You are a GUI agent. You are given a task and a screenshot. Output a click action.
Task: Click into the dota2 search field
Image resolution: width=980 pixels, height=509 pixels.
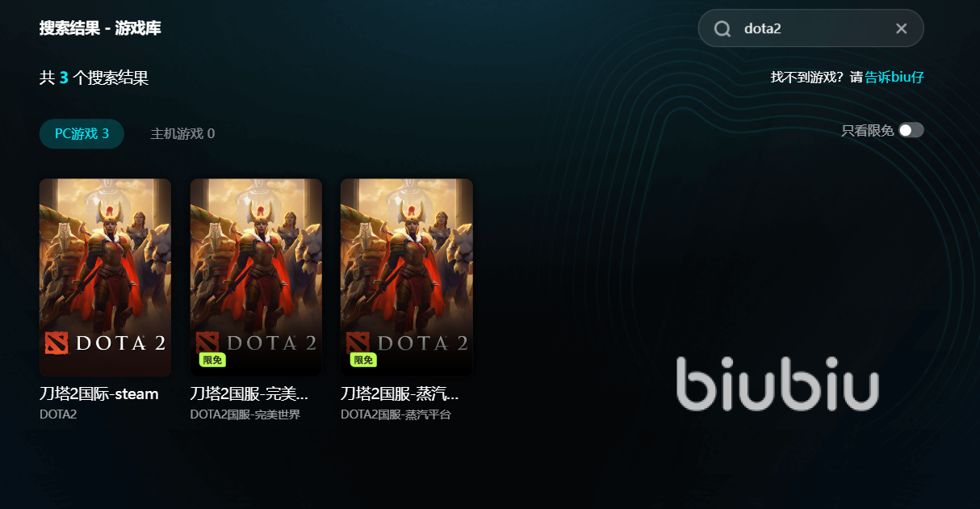pos(810,28)
